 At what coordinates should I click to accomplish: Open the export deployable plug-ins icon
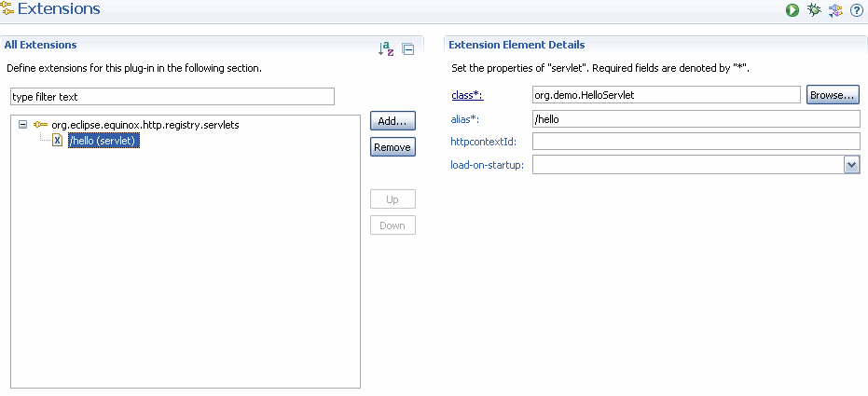[835, 10]
